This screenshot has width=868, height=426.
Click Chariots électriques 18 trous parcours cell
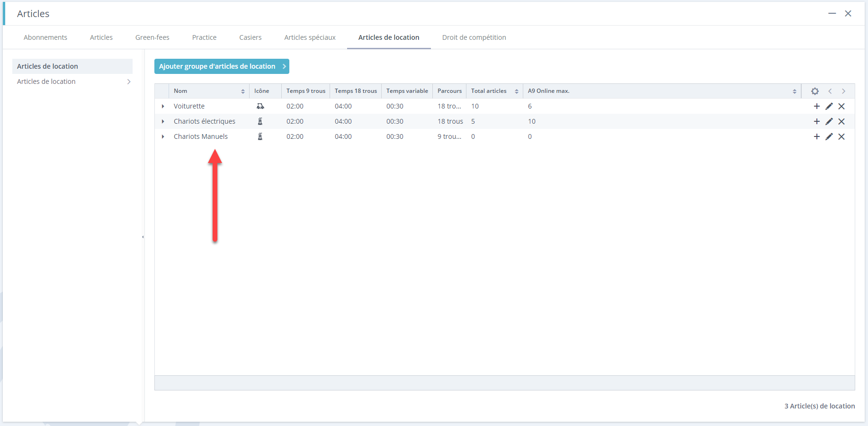[450, 121]
